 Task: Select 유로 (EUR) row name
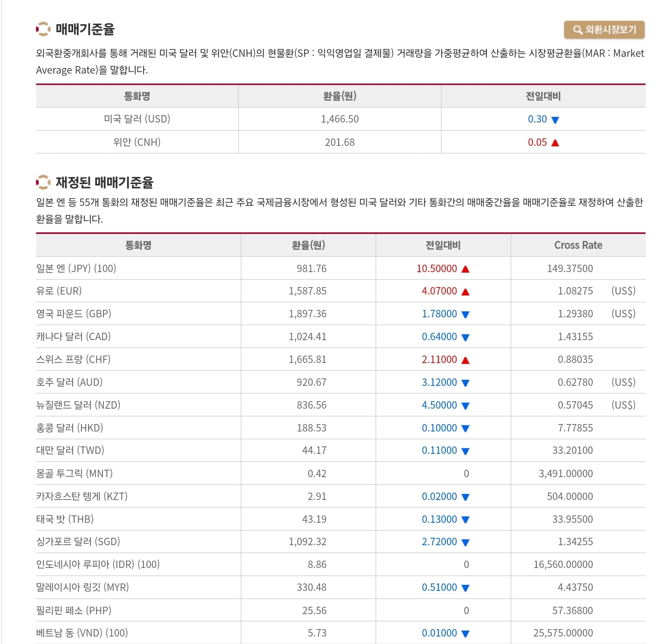pos(59,291)
